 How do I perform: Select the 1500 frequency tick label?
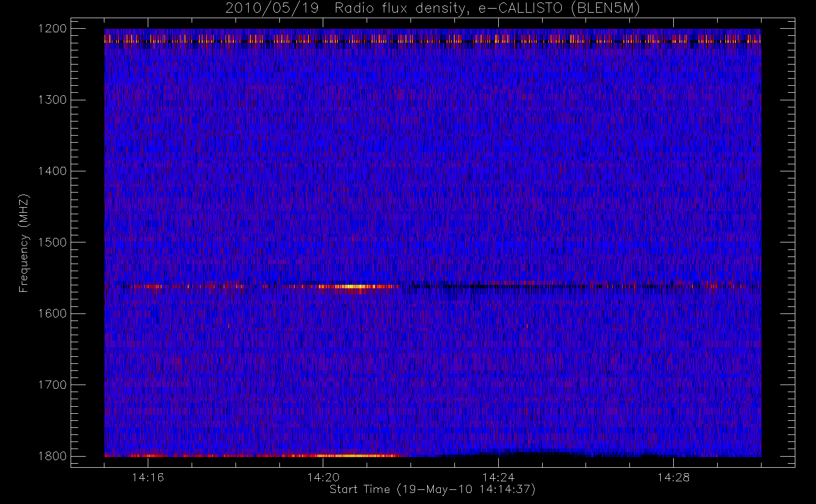click(53, 242)
